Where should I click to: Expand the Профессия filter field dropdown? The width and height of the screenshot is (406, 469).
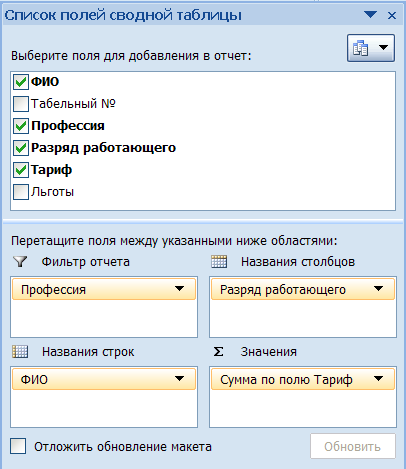[x=179, y=289]
